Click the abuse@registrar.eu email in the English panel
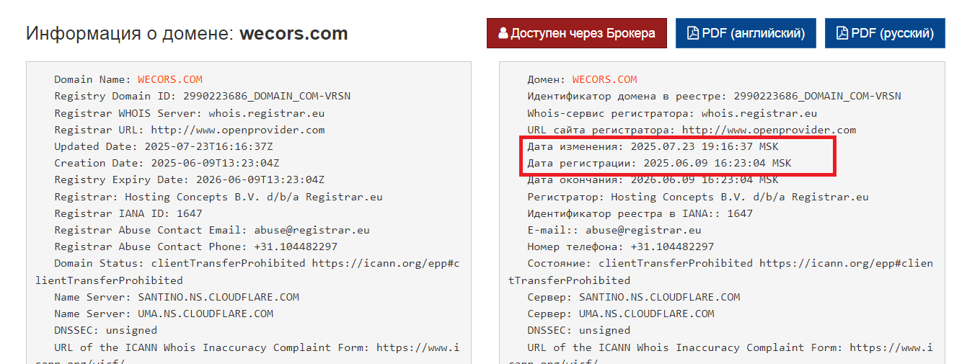 pyautogui.click(x=312, y=230)
